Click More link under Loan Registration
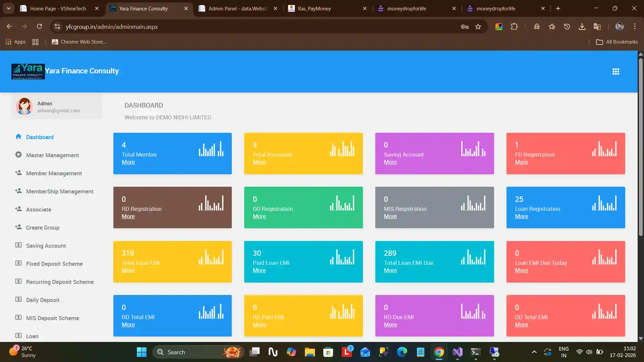Viewport: 644px width, 362px height. [x=521, y=216]
